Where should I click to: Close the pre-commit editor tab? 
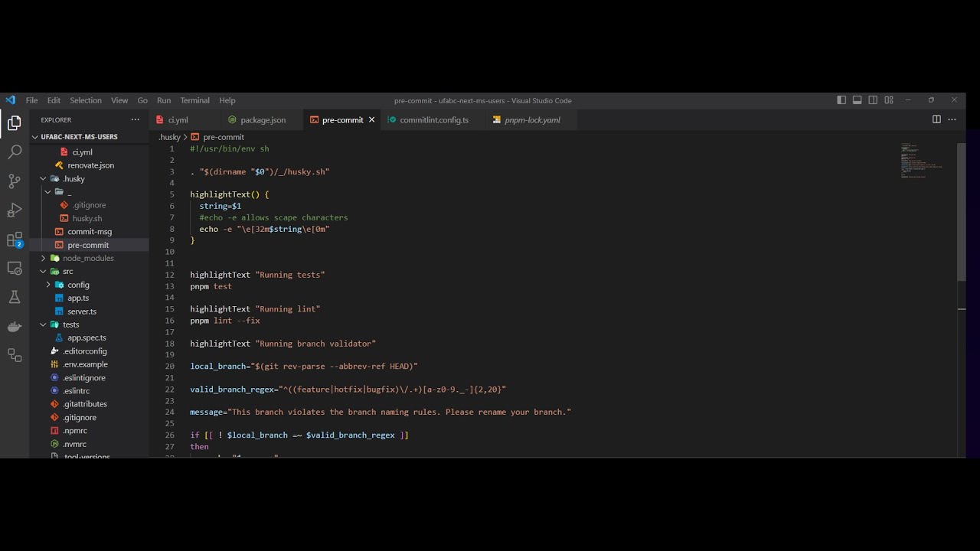(x=372, y=120)
